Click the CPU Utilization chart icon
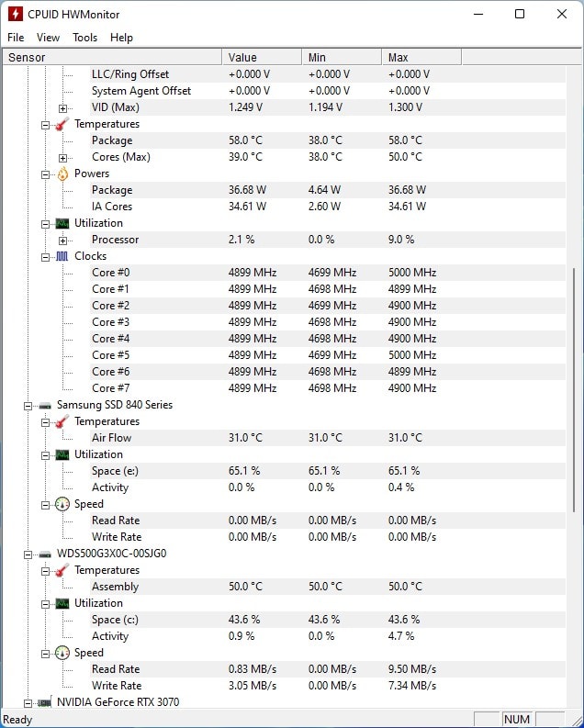584x728 pixels. point(62,223)
